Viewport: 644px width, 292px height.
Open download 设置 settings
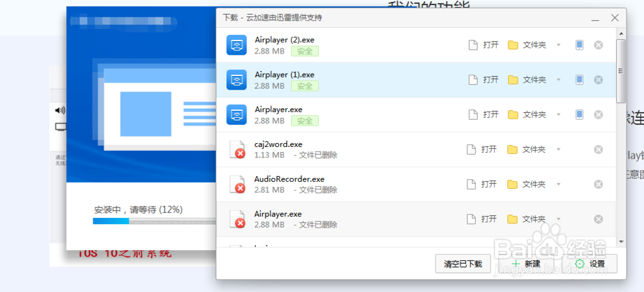coord(590,264)
